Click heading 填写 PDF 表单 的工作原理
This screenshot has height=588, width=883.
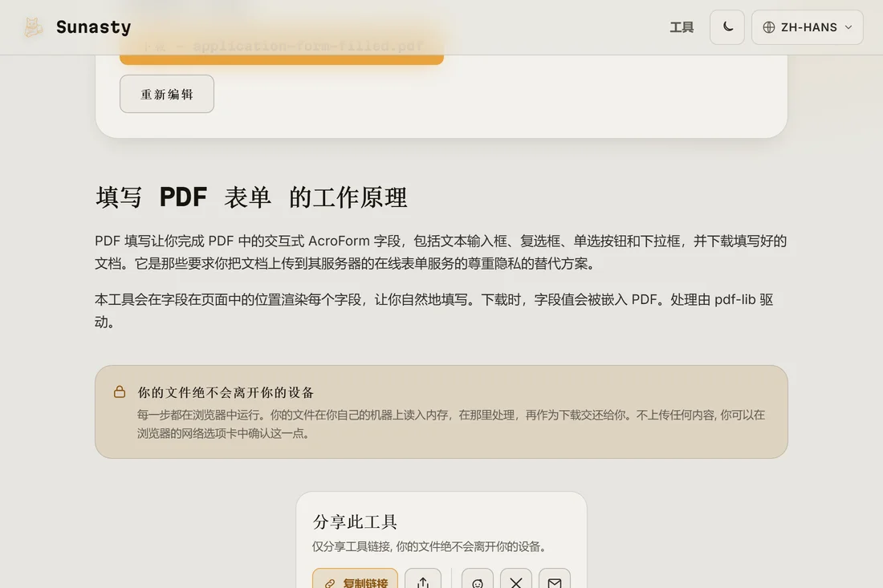click(x=251, y=197)
